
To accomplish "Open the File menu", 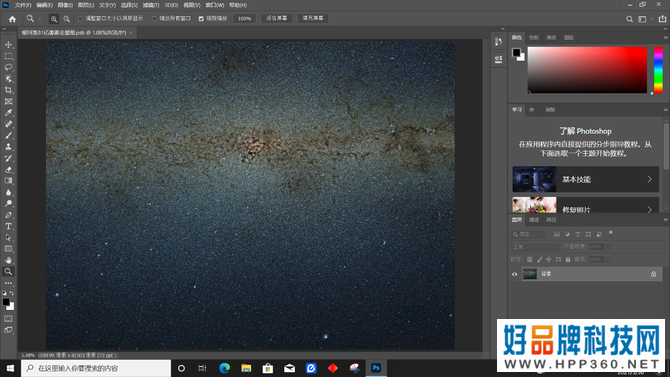I will coord(23,5).
